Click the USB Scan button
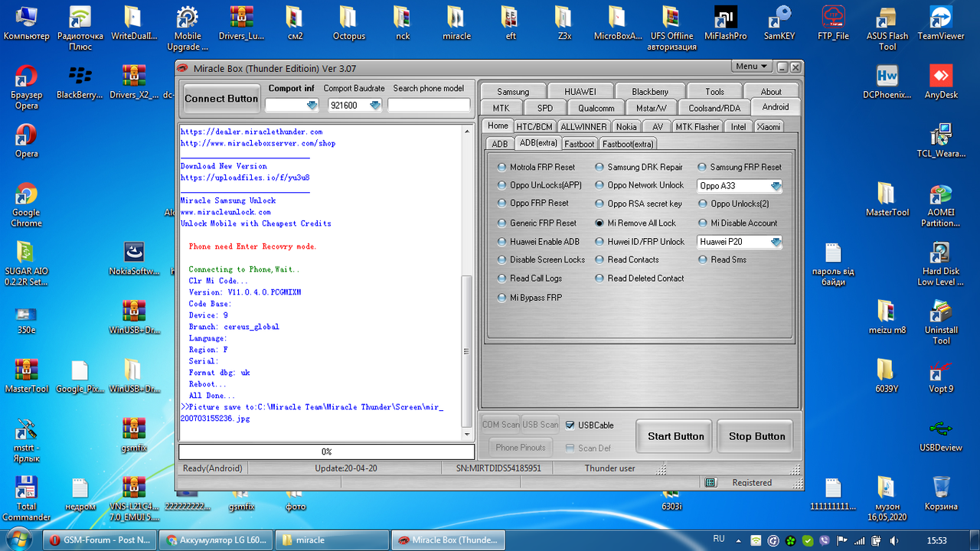Viewport: 980px width, 551px height. coord(541,424)
